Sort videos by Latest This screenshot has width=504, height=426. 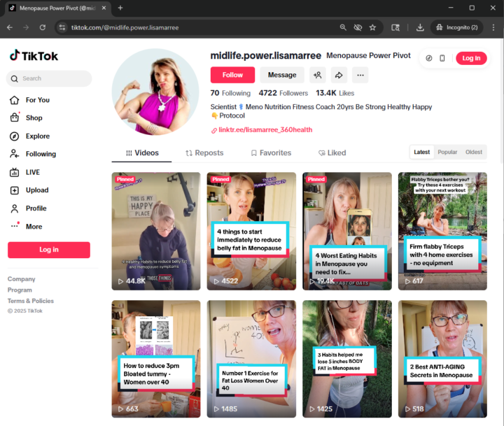421,152
